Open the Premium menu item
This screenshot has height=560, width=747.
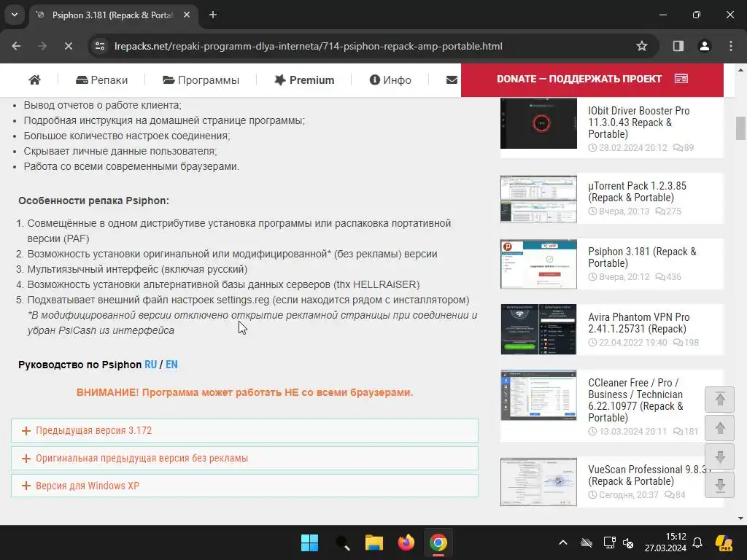tap(304, 80)
